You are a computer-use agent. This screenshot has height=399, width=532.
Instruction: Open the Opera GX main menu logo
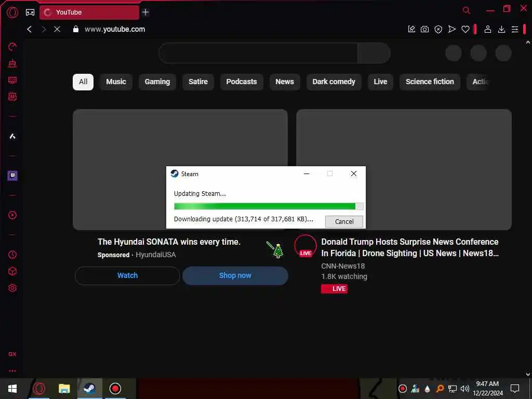point(12,12)
